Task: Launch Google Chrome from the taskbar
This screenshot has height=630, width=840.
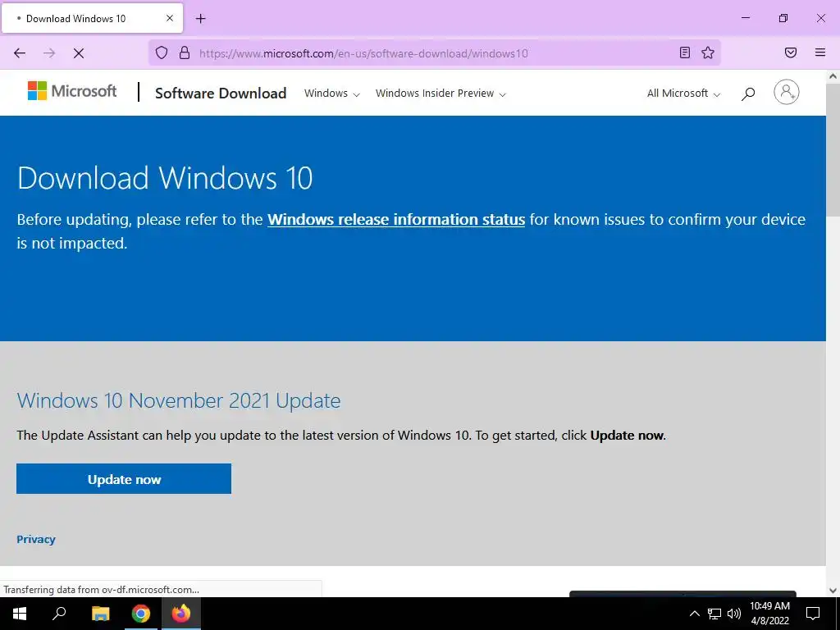Action: [141, 614]
